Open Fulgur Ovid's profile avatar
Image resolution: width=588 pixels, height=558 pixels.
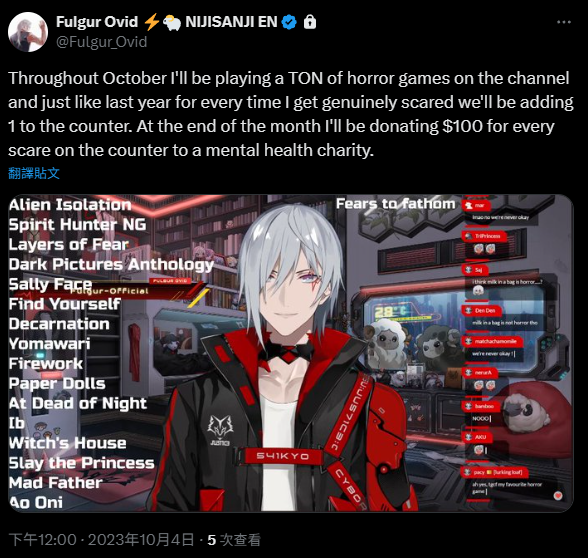pos(28,32)
